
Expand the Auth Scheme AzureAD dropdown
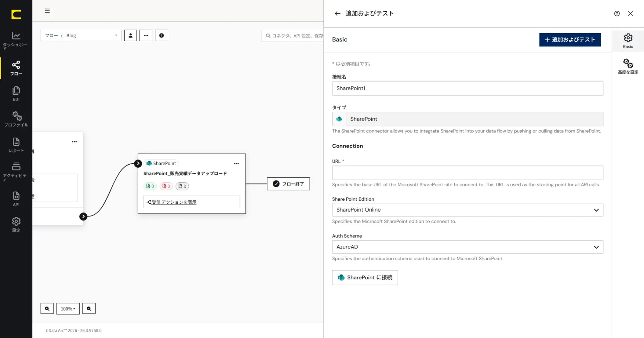click(468, 247)
